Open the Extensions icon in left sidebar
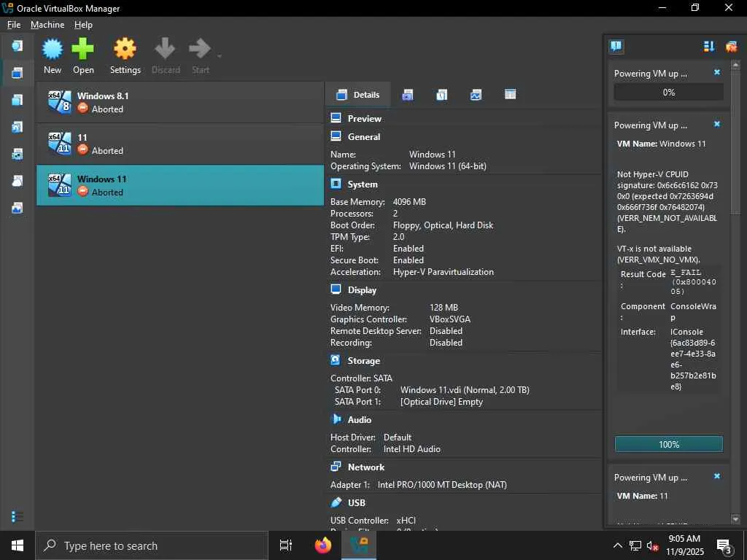 coord(18,99)
